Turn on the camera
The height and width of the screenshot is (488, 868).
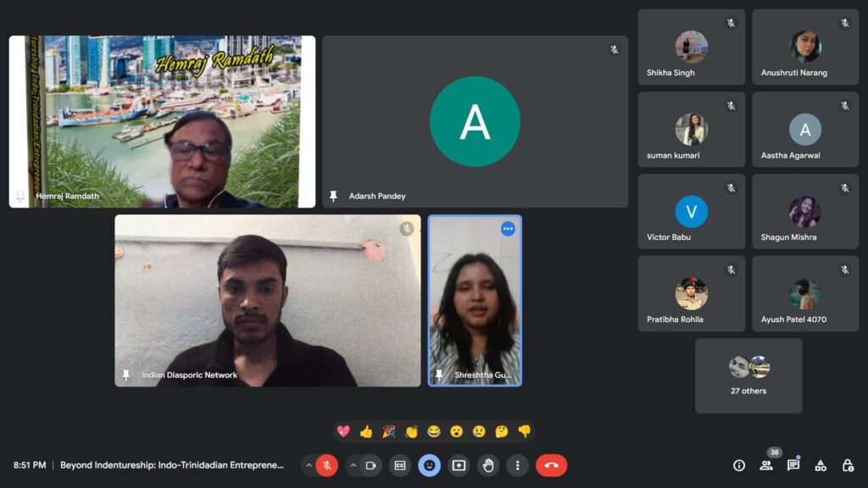[x=371, y=465]
